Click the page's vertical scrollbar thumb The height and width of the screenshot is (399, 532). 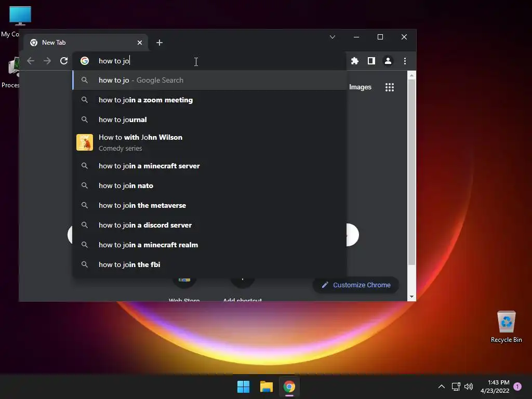(411, 172)
